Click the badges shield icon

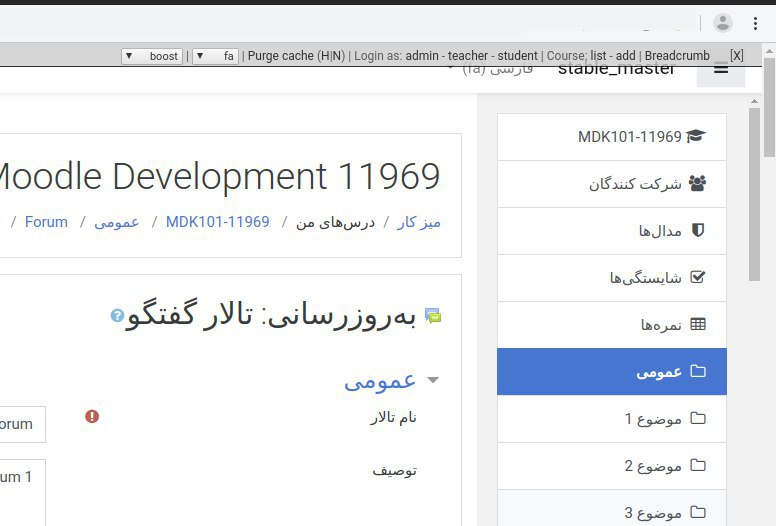click(x=698, y=230)
